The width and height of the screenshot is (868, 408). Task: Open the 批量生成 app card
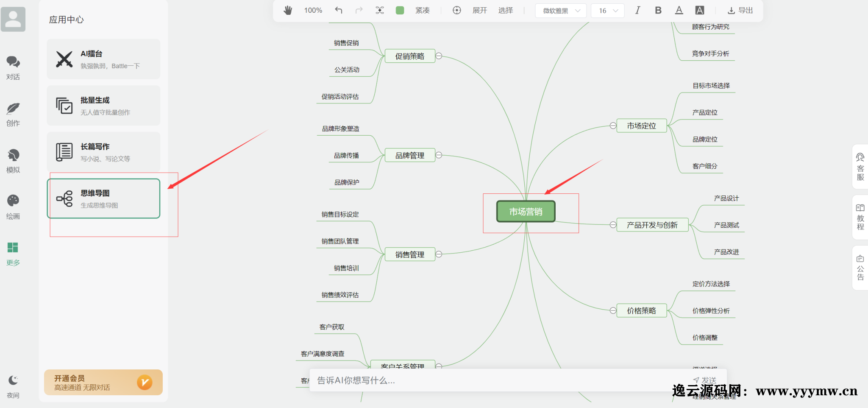pyautogui.click(x=103, y=106)
